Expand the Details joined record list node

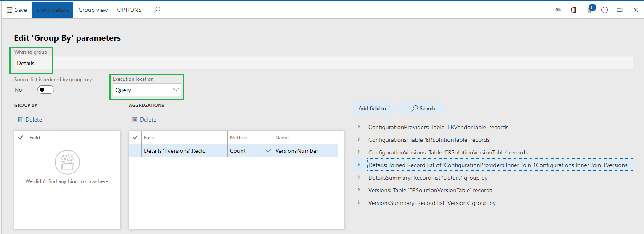[359, 165]
